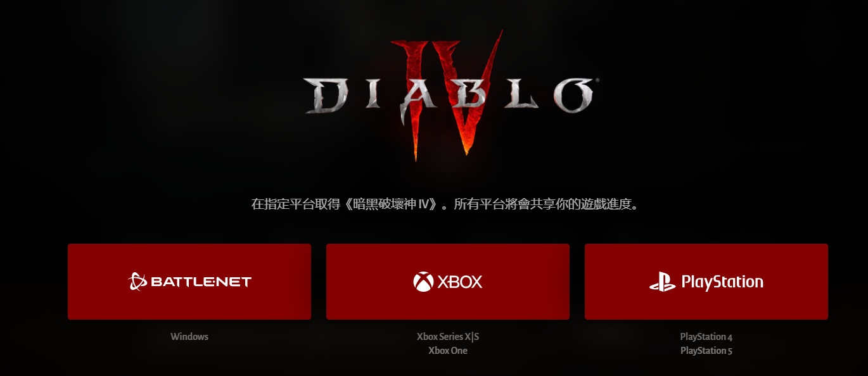
Task: Choose the Battle.net platform button
Action: pyautogui.click(x=189, y=282)
